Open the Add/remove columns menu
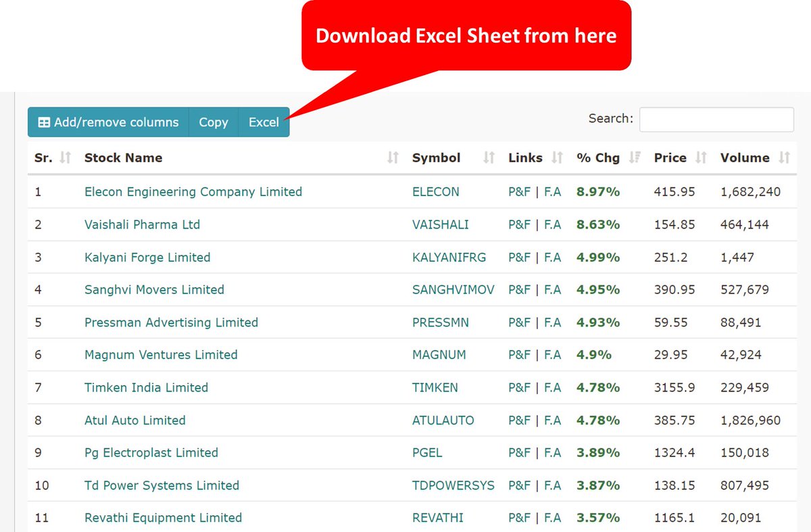The height and width of the screenshot is (532, 811). (108, 122)
